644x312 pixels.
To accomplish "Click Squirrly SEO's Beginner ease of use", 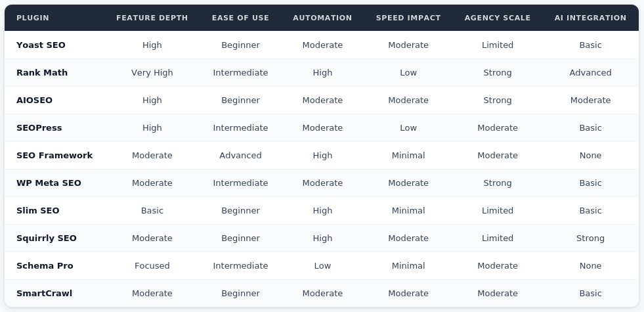I will (x=240, y=238).
